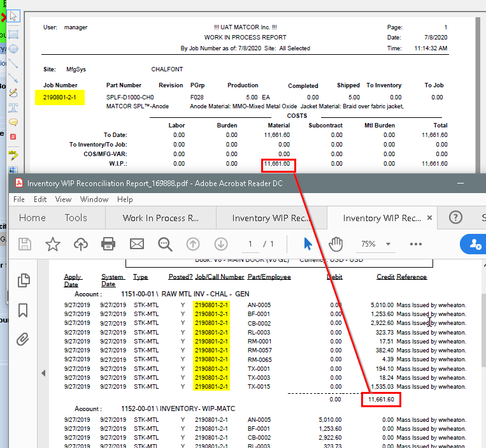Select the pointer selection tool
The width and height of the screenshot is (486, 448).
point(13,16)
